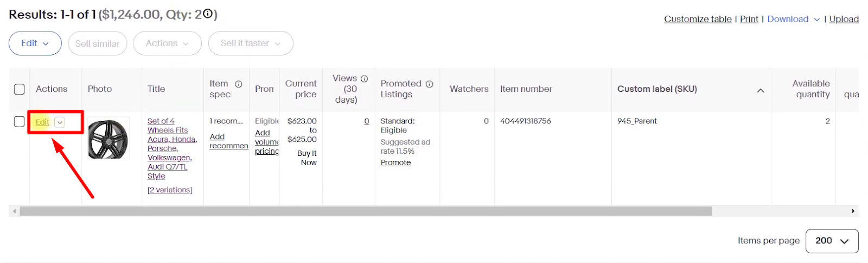This screenshot has width=868, height=263.
Task: Click the highlighted Edit link in the row
Action: pos(42,122)
